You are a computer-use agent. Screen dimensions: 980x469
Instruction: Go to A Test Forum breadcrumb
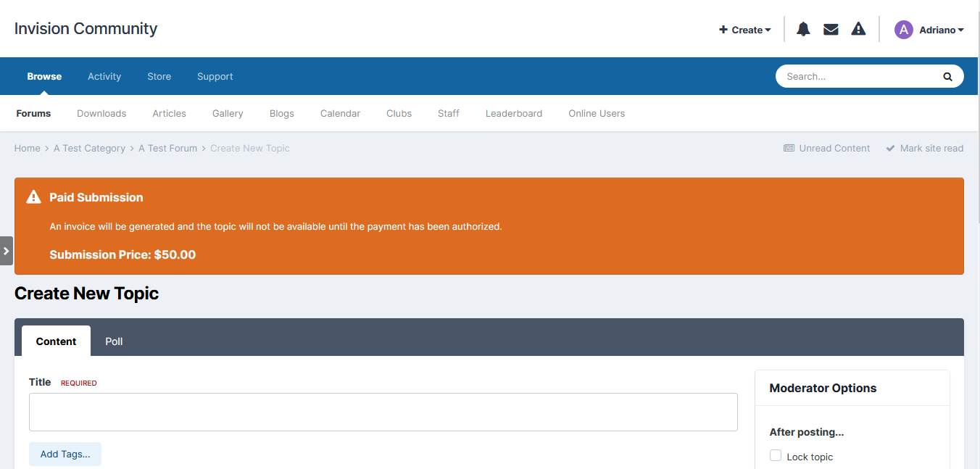click(167, 148)
